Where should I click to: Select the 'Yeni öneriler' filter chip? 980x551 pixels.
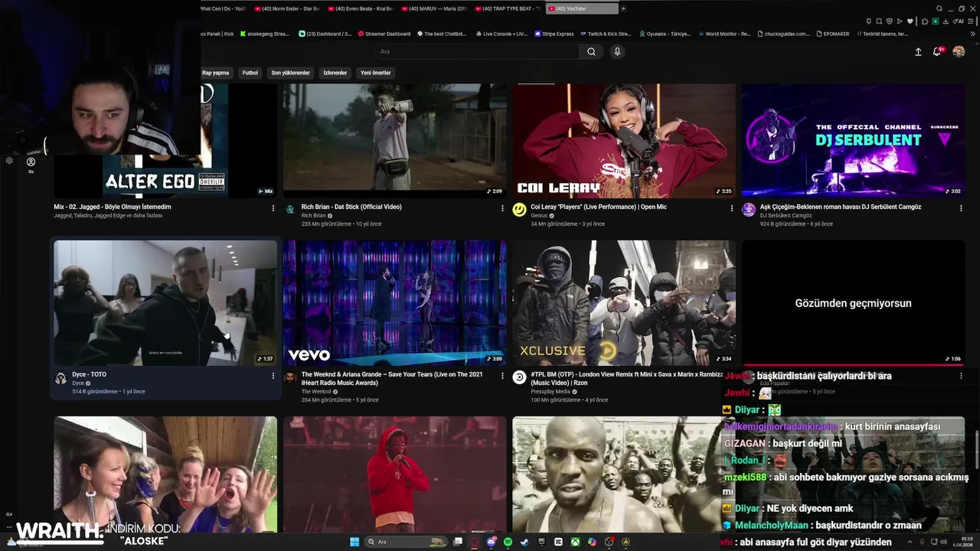coord(376,73)
